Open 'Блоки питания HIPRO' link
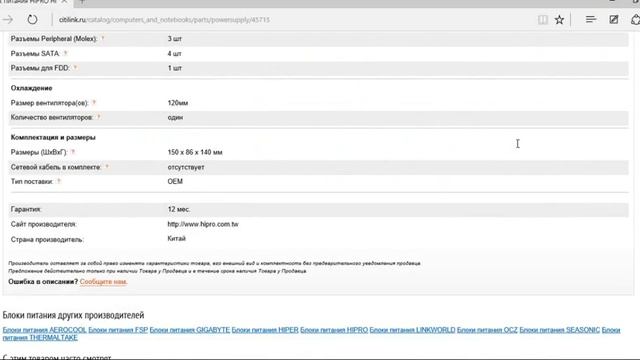Screen dimensions: 640x360 334,330
